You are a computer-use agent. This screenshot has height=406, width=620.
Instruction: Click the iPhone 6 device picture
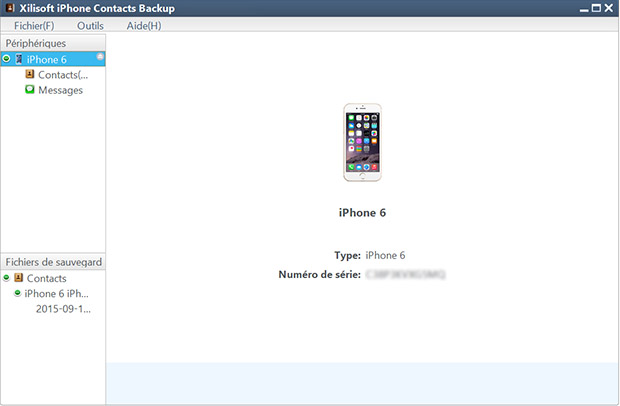363,142
